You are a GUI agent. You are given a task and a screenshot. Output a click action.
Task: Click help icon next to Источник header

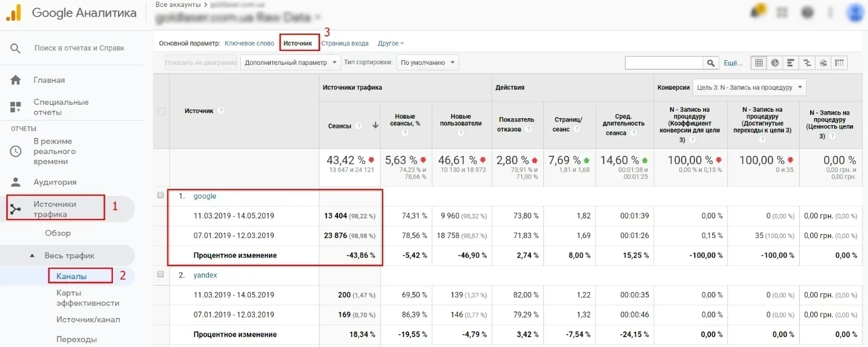(x=221, y=111)
